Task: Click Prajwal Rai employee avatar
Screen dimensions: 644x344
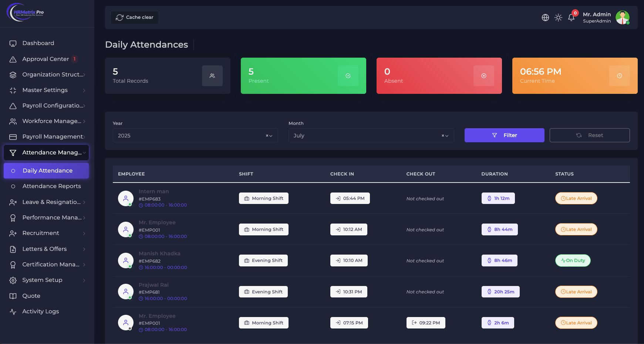Action: click(x=126, y=292)
